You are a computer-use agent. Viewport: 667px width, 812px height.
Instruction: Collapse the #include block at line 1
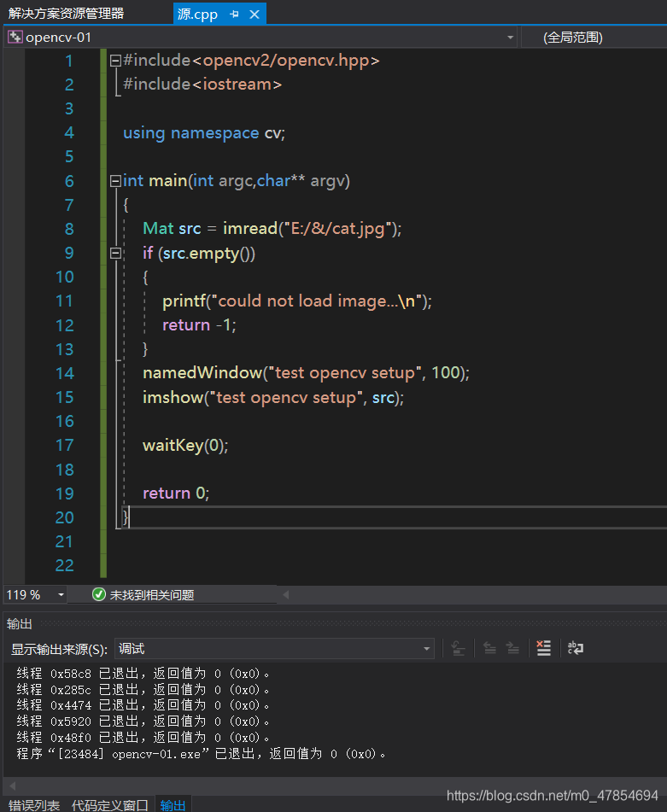115,61
